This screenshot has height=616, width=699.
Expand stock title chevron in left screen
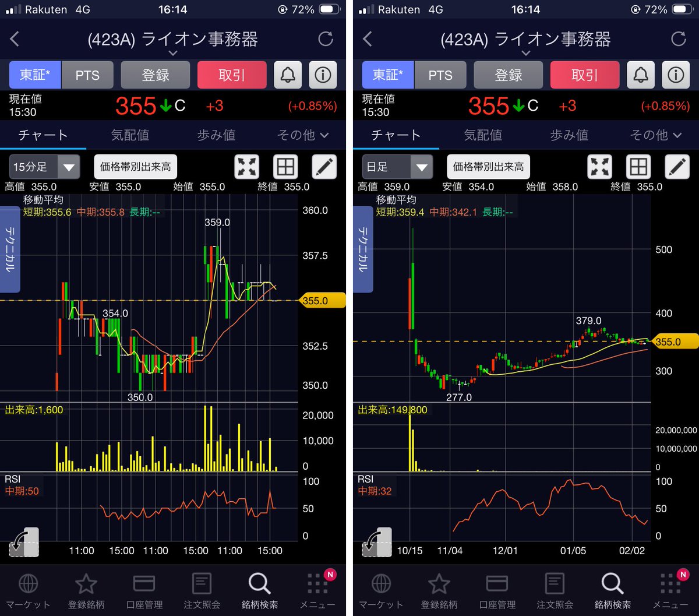click(x=173, y=53)
